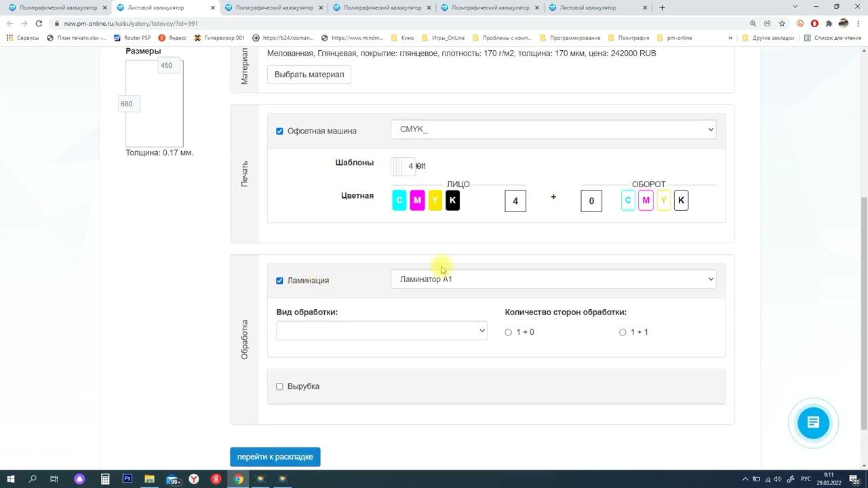Select the 1 + 1 sides option
The width and height of the screenshot is (868, 488).
tap(623, 332)
